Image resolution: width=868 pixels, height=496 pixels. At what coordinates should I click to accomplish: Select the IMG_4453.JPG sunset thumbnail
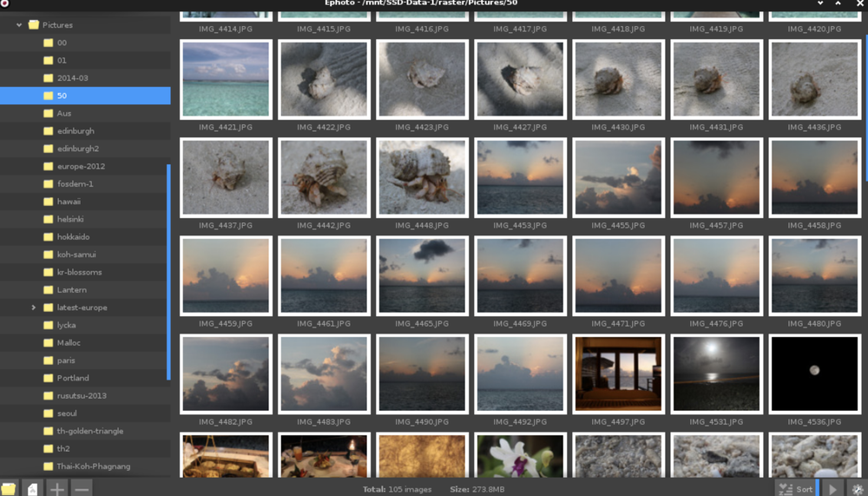(x=520, y=177)
